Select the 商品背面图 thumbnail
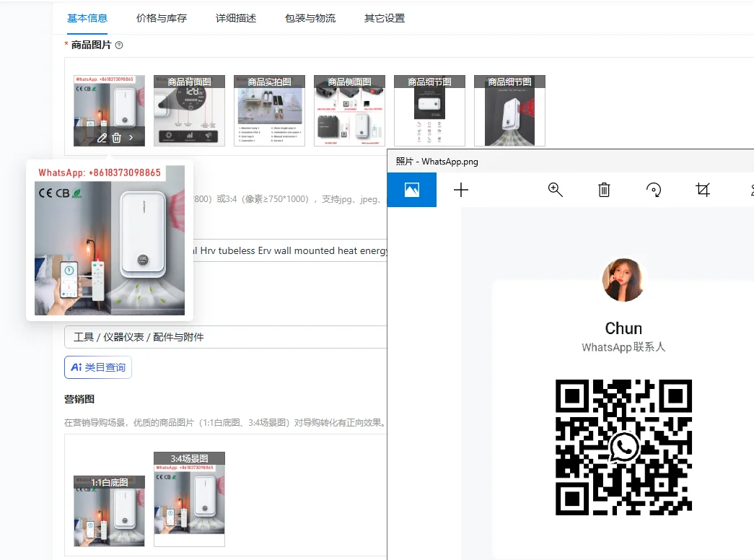 click(x=190, y=110)
